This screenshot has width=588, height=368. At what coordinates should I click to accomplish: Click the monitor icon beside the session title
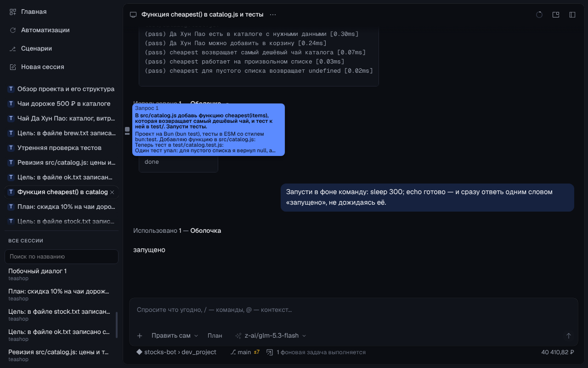(x=134, y=15)
